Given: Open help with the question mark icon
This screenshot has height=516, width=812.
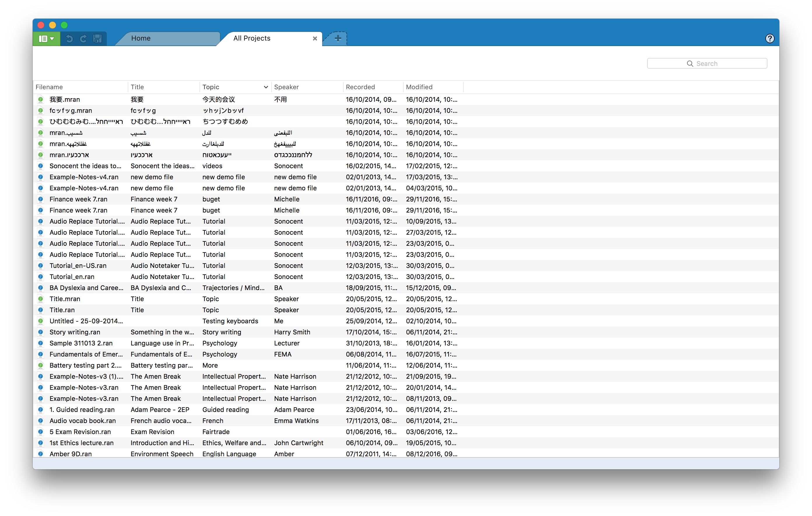Looking at the screenshot, I should coord(769,39).
